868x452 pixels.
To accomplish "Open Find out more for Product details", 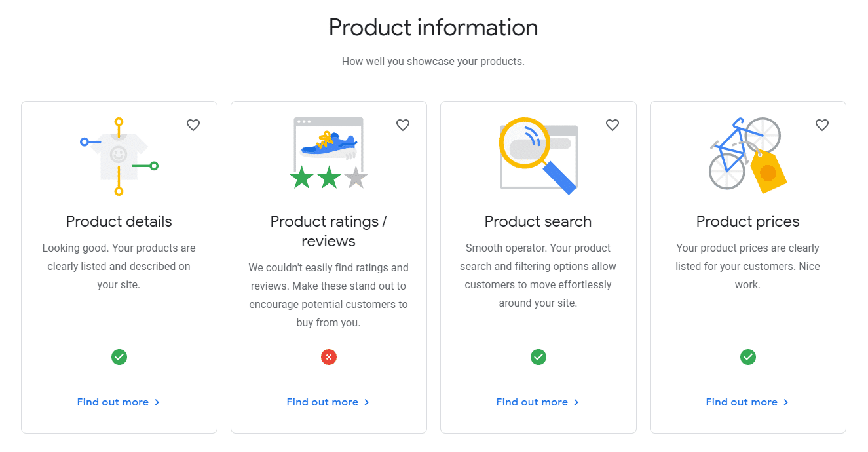I will 119,402.
